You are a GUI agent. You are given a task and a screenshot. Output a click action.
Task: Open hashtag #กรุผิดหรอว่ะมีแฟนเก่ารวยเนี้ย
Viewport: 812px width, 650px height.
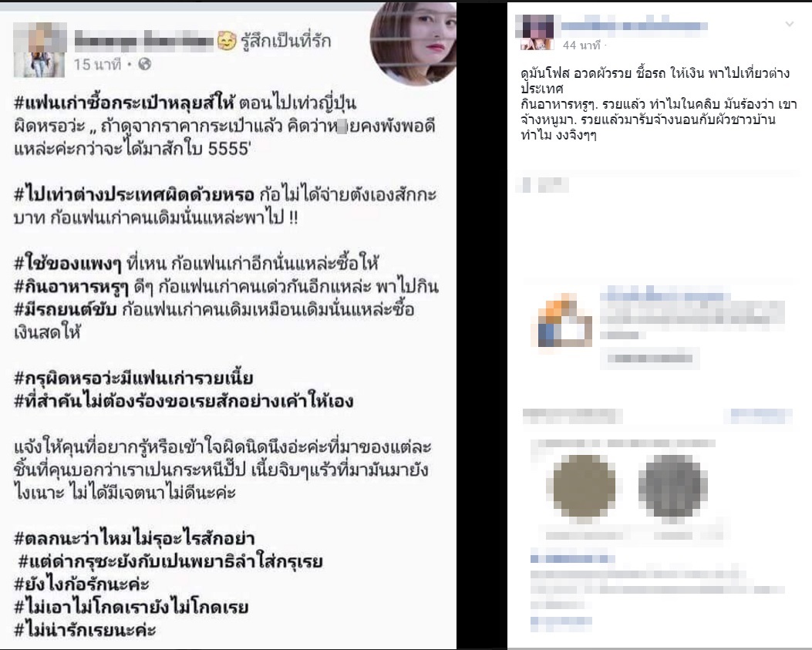pos(133,378)
